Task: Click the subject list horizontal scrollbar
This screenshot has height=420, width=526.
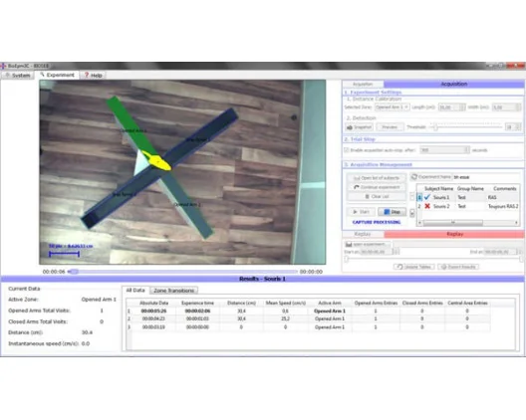Action: (467, 222)
